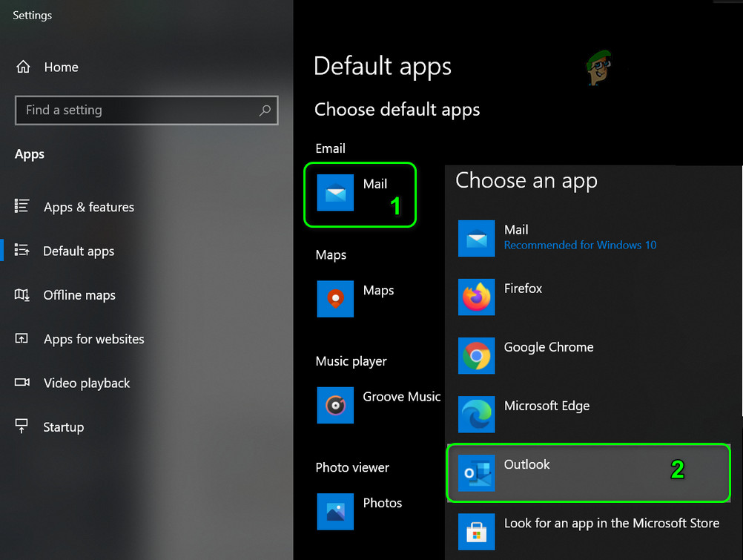Image resolution: width=743 pixels, height=560 pixels.
Task: Click the Apps for websites icon
Action: (x=22, y=338)
